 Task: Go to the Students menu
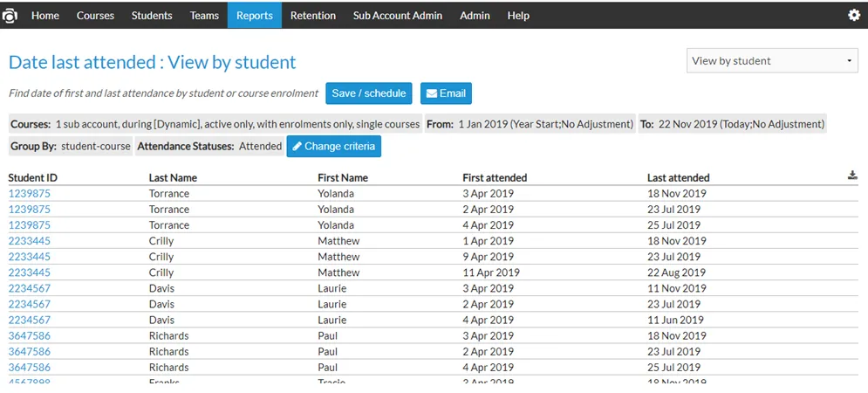152,16
